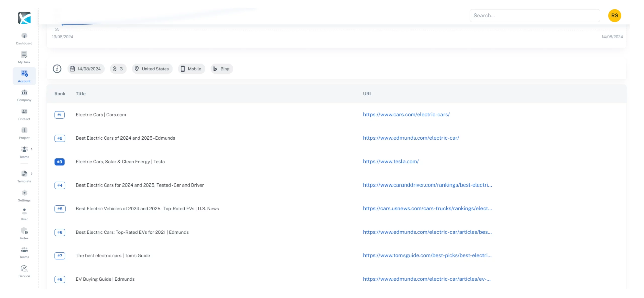Open the edmunds.com/electric-car/ link
This screenshot has width=644, height=298.
tap(411, 138)
